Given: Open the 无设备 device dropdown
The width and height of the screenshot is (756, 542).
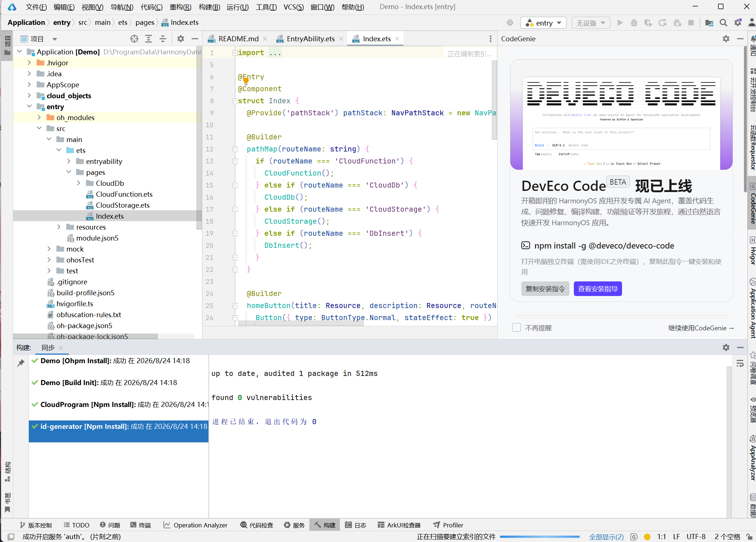Looking at the screenshot, I should click(591, 23).
